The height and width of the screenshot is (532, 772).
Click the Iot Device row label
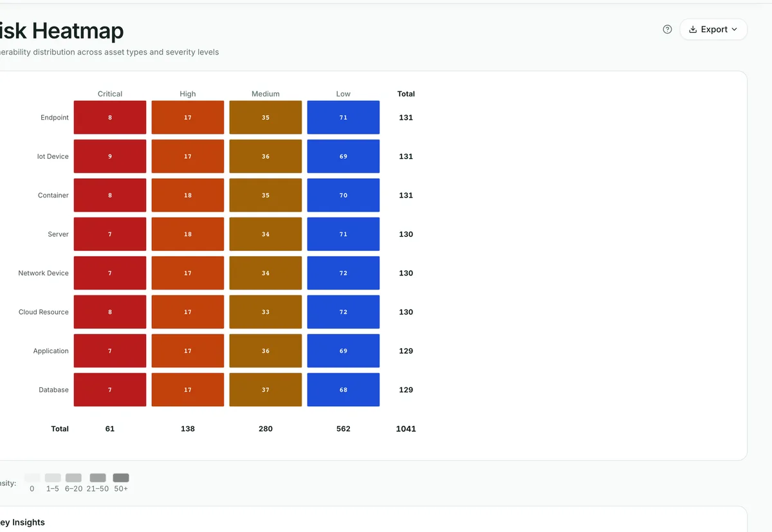click(53, 156)
